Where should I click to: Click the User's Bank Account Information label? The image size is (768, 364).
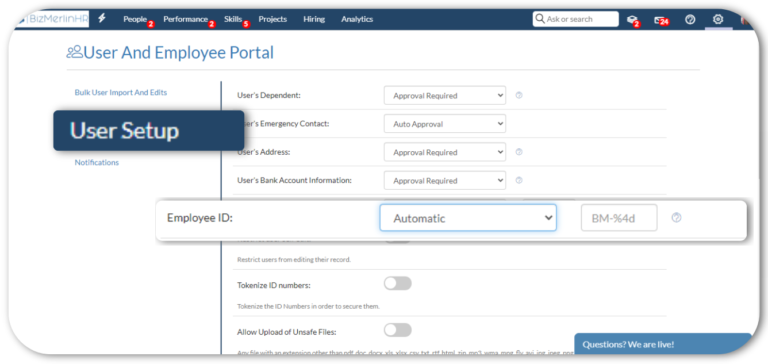(294, 180)
